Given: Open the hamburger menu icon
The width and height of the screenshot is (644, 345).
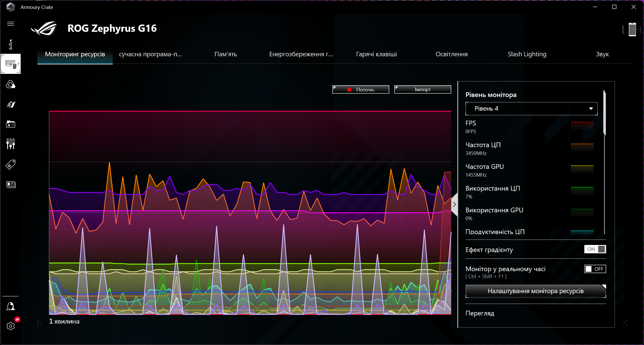Looking at the screenshot, I should 11,24.
